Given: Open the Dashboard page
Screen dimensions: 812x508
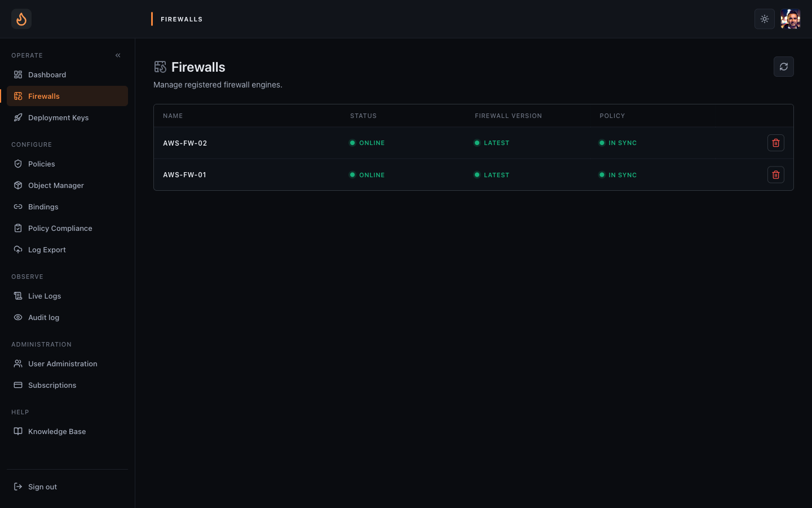Looking at the screenshot, I should pos(67,75).
